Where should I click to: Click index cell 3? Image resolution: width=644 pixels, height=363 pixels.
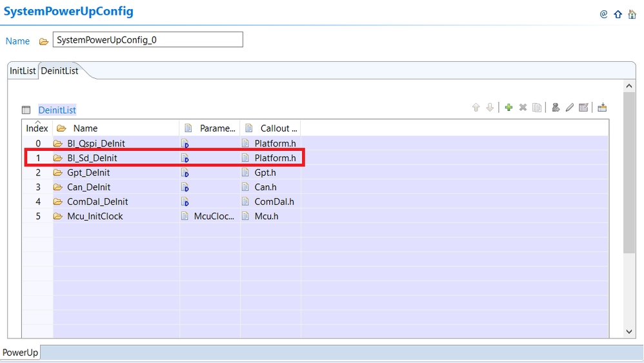38,187
